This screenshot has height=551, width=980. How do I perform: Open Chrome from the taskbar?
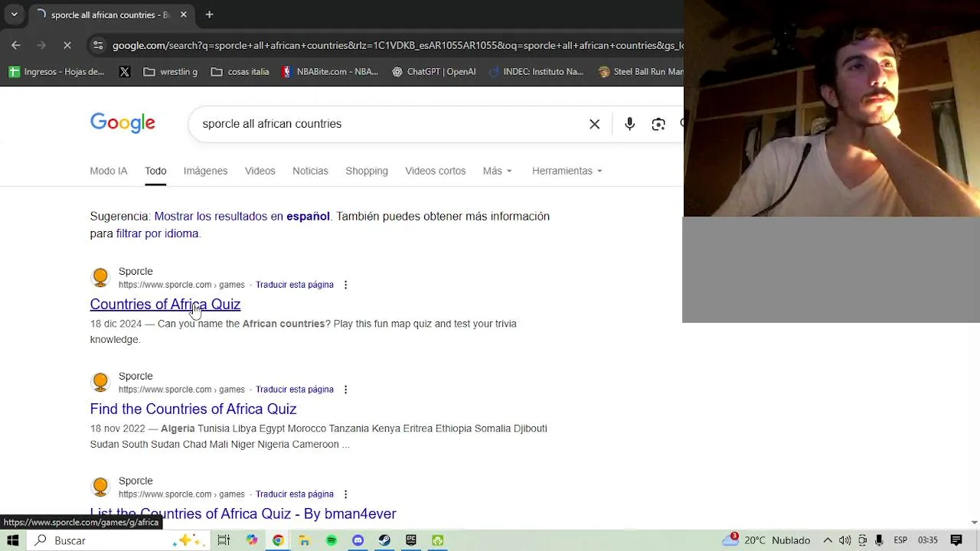[x=278, y=540]
